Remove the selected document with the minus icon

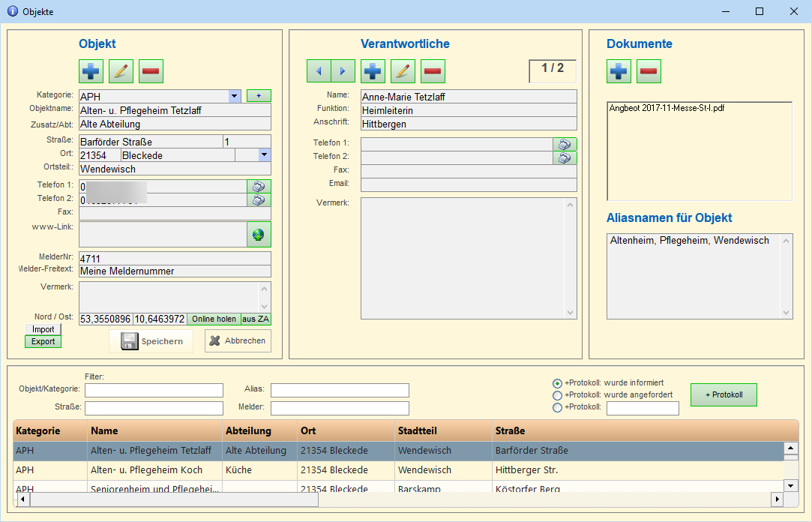tap(649, 71)
